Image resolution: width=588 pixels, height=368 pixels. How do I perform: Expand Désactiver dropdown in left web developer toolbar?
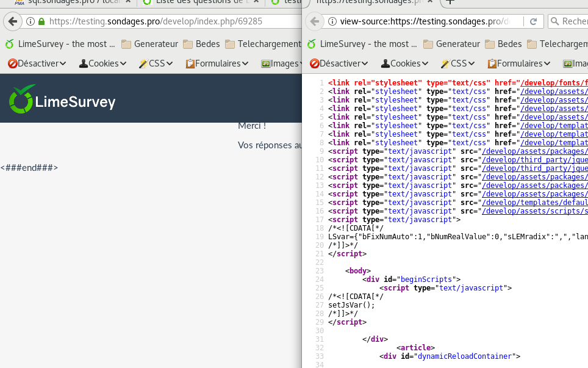click(x=37, y=63)
